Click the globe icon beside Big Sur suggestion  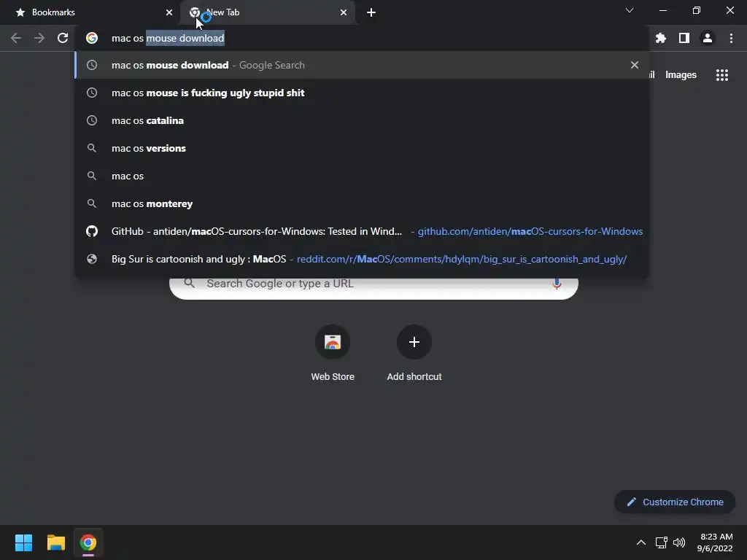tap(92, 259)
